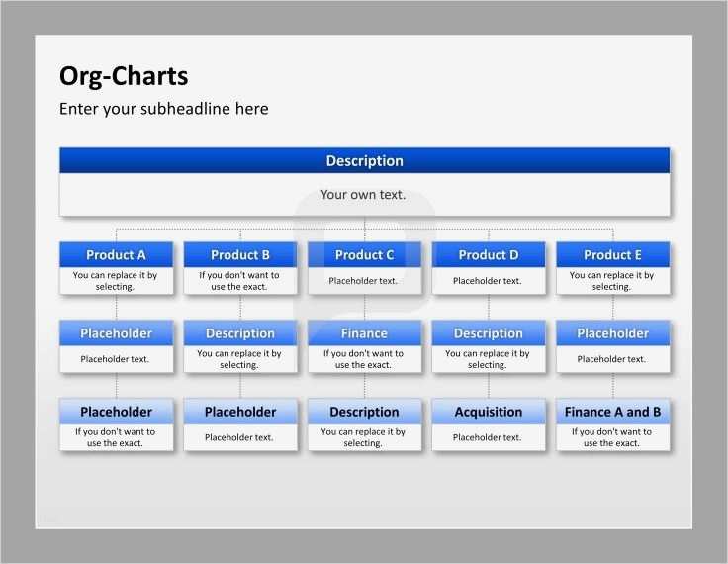Pick the Product C header box
The height and width of the screenshot is (564, 728).
(364, 255)
